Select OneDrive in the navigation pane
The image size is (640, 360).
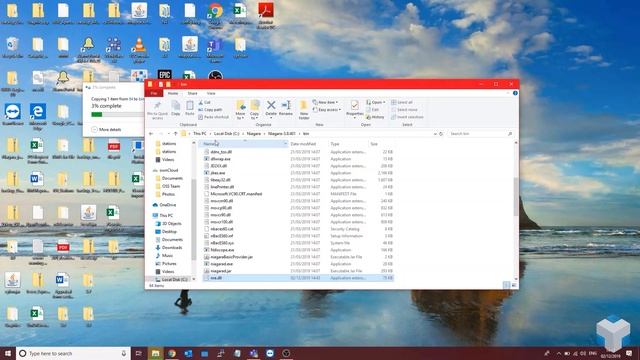tap(168, 205)
